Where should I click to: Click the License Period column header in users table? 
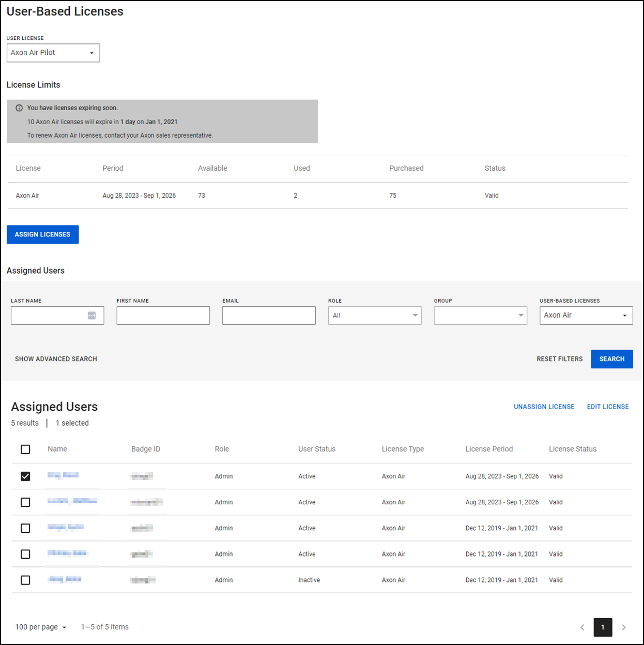click(489, 449)
